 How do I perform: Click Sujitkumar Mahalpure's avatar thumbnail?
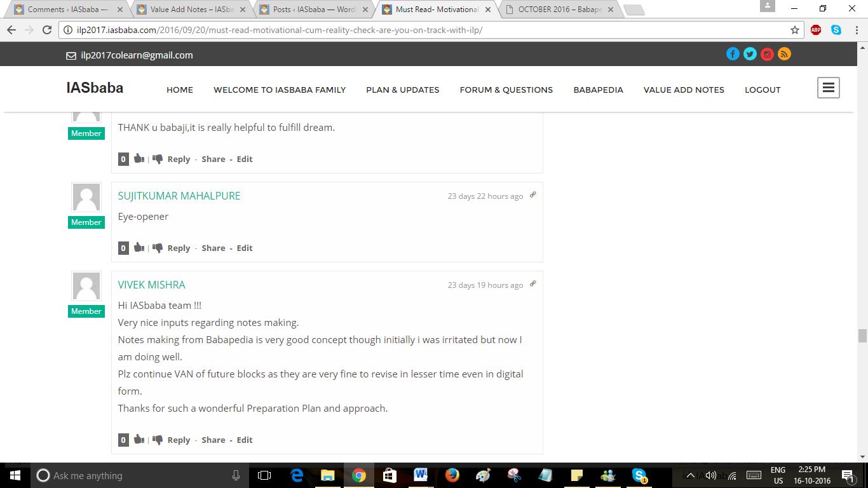point(86,198)
